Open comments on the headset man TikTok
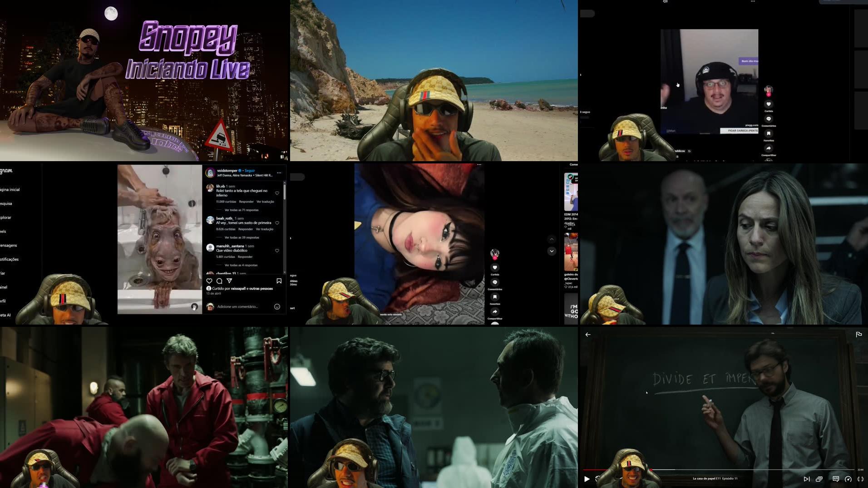The image size is (868, 488). click(x=769, y=119)
